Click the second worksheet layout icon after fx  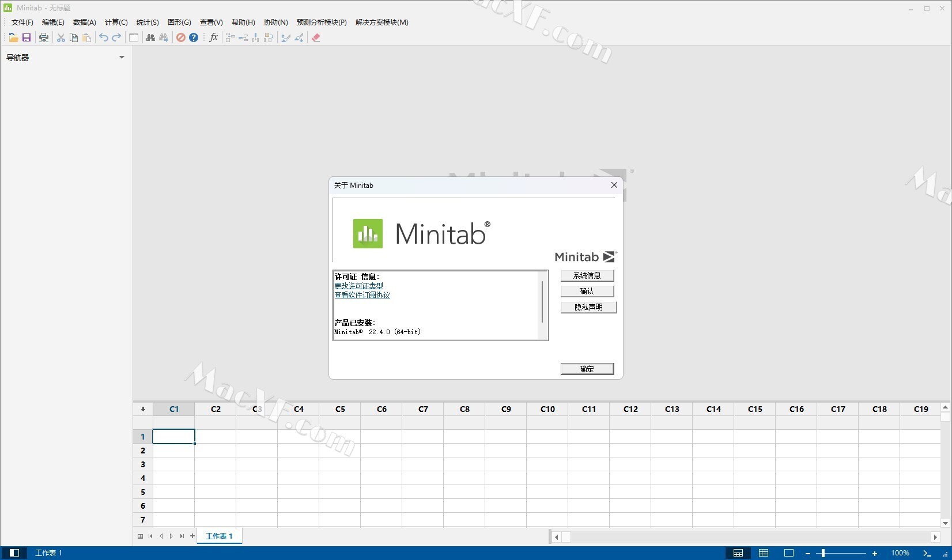click(243, 37)
